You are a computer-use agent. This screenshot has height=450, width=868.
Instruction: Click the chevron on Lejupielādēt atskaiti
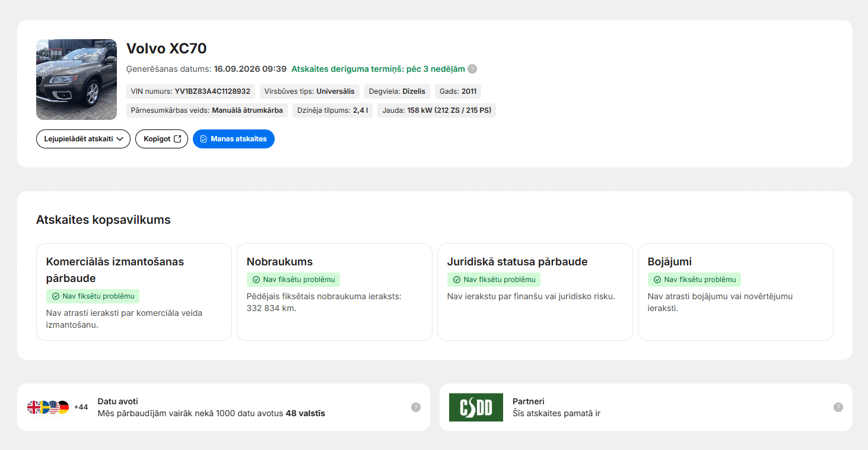120,139
